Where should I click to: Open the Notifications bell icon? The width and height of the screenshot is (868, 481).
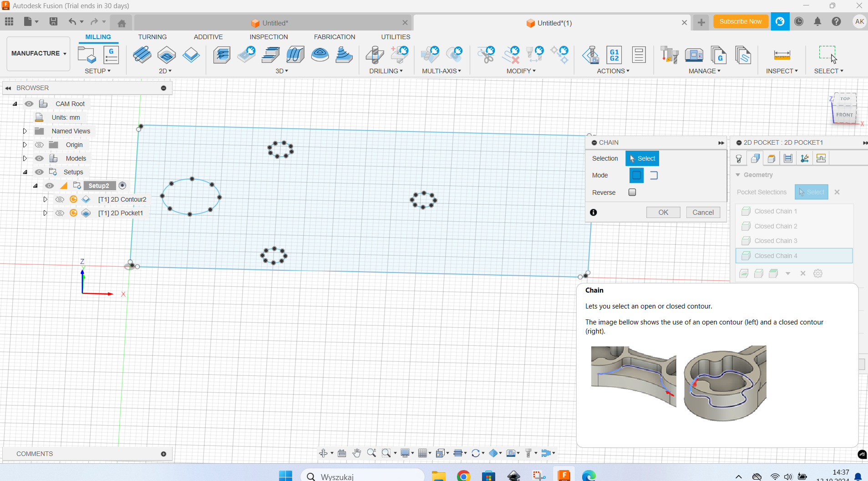pyautogui.click(x=817, y=21)
